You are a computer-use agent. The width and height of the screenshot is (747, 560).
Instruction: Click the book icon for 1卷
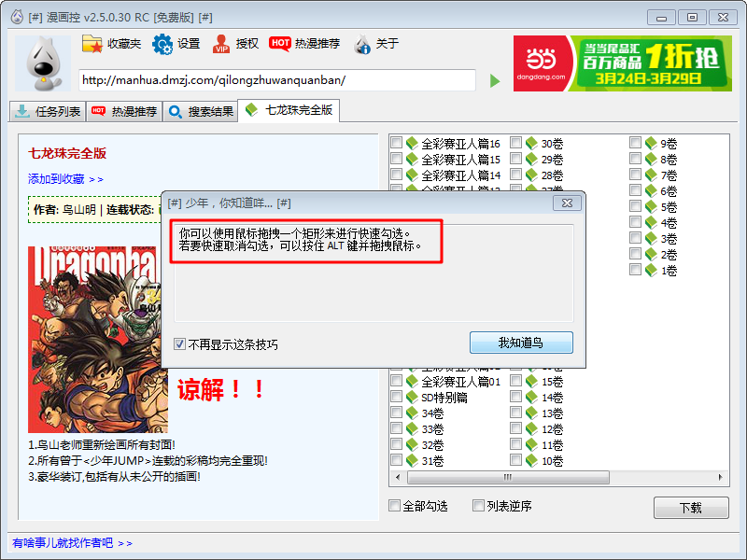coord(651,270)
